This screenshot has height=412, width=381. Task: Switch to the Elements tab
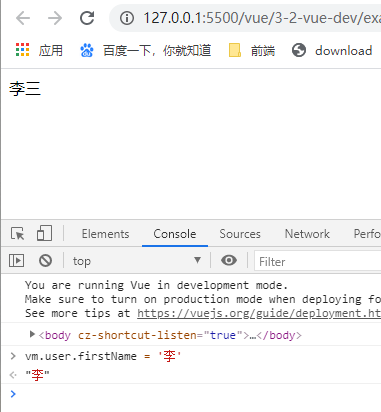pyautogui.click(x=105, y=234)
